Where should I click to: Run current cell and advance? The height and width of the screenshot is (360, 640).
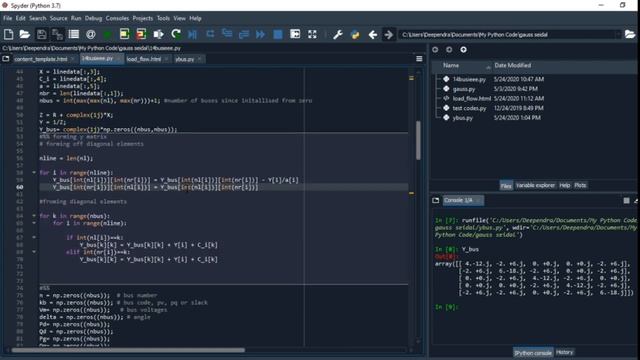coord(141,35)
